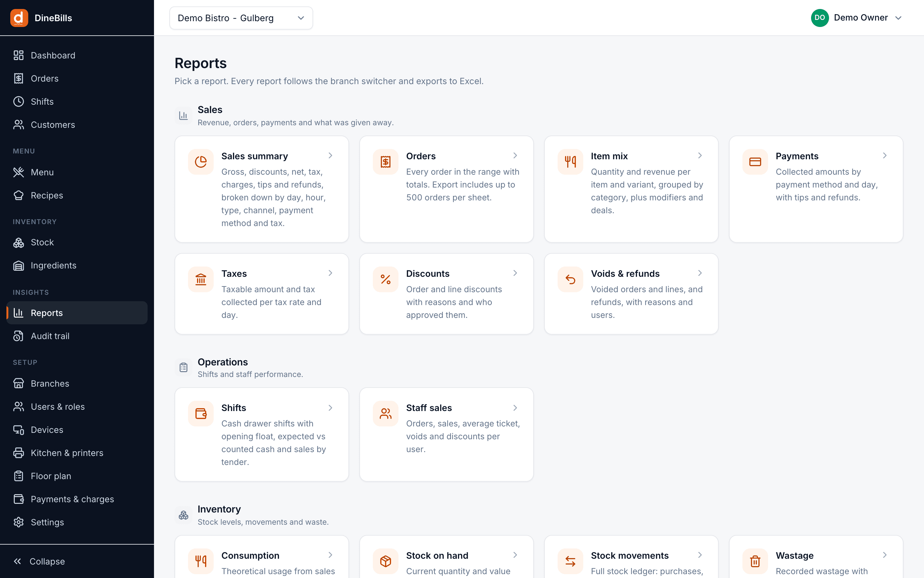The image size is (924, 578).
Task: Click the Menu utensils icon in sidebar
Action: point(19,172)
